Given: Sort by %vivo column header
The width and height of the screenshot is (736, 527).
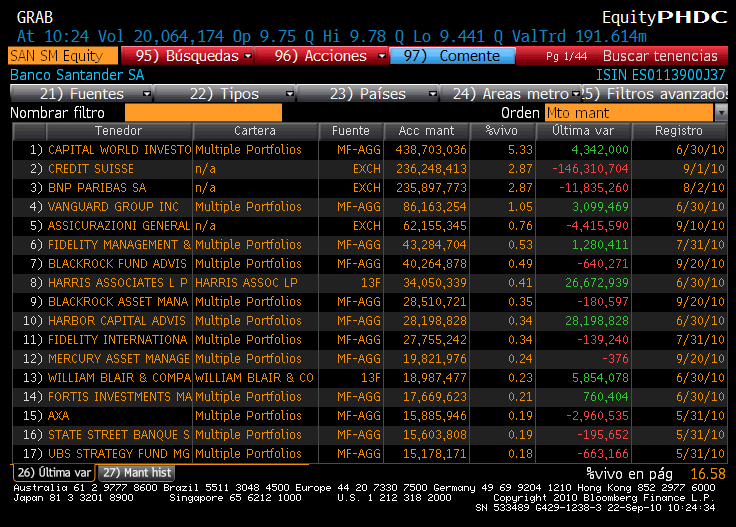Looking at the screenshot, I should pyautogui.click(x=502, y=131).
